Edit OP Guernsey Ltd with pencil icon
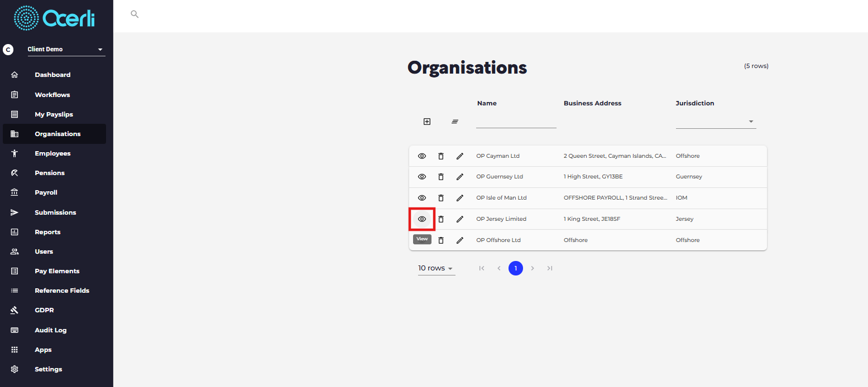 pyautogui.click(x=460, y=177)
